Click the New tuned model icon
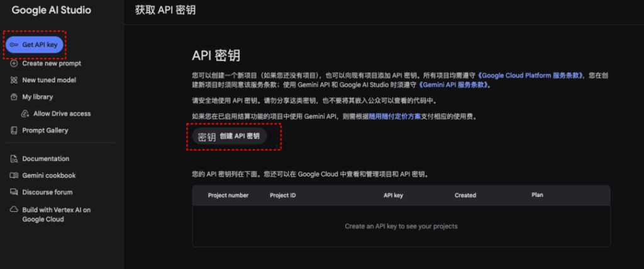Viewport: 644px width, 269px height. point(14,80)
